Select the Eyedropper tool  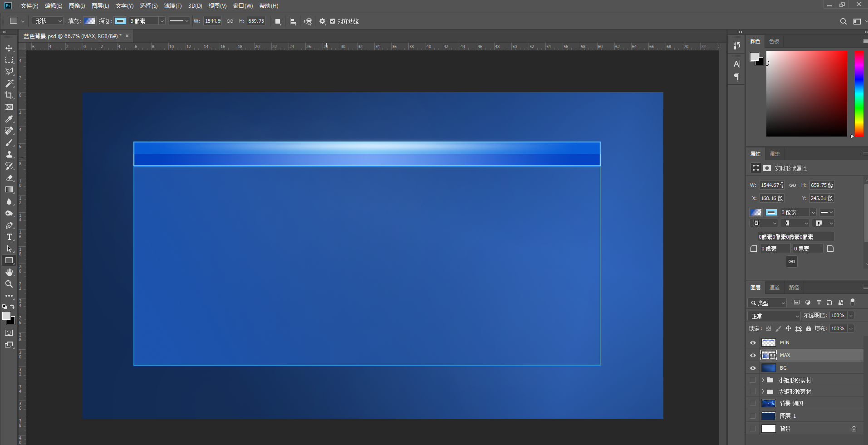click(x=9, y=119)
